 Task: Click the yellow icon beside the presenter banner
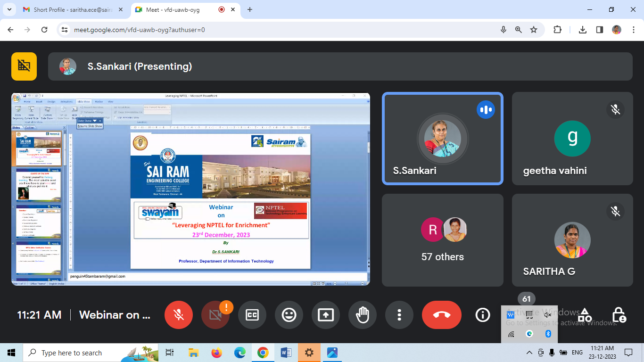24,66
